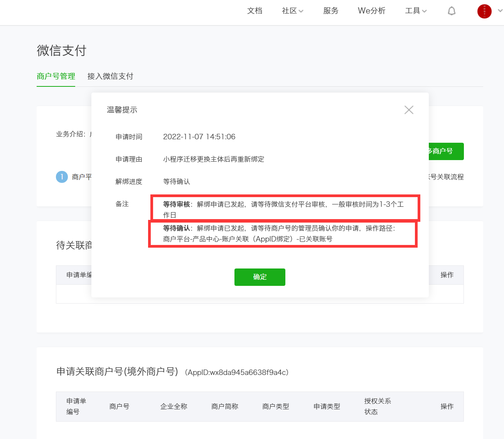This screenshot has width=504, height=439.
Task: Click the red user avatar
Action: (x=484, y=11)
